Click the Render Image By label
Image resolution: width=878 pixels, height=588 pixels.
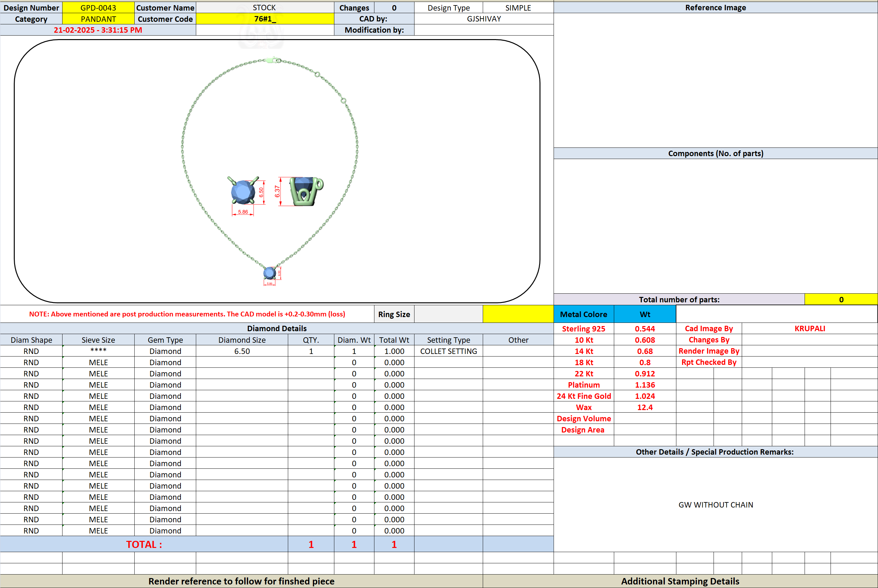709,351
